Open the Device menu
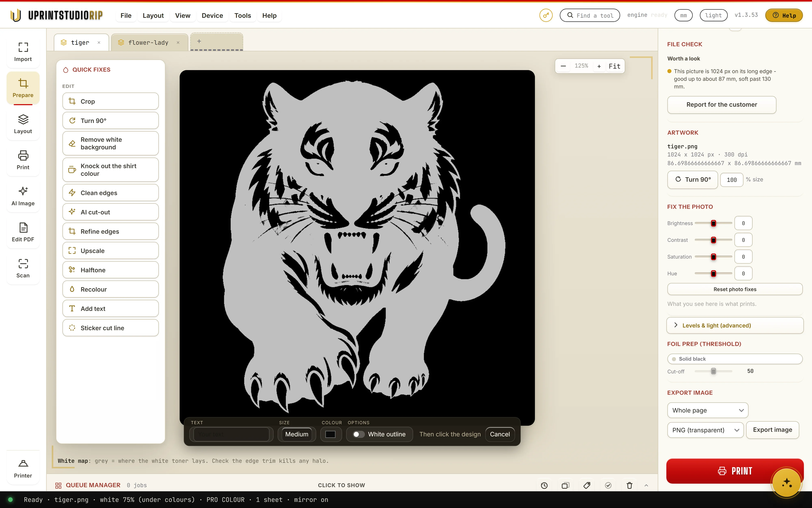 (212, 15)
